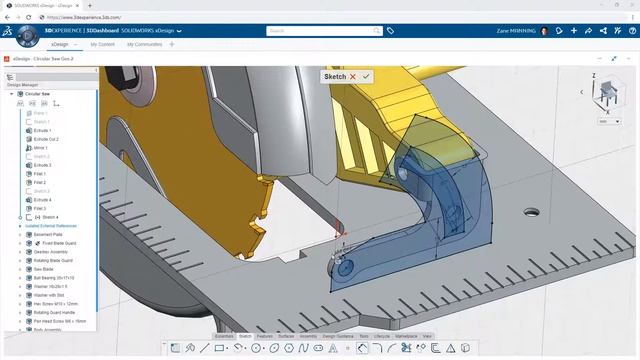Screen dimensions: 640x360
Task: Open the view cube display dropdown
Action: click(x=609, y=121)
